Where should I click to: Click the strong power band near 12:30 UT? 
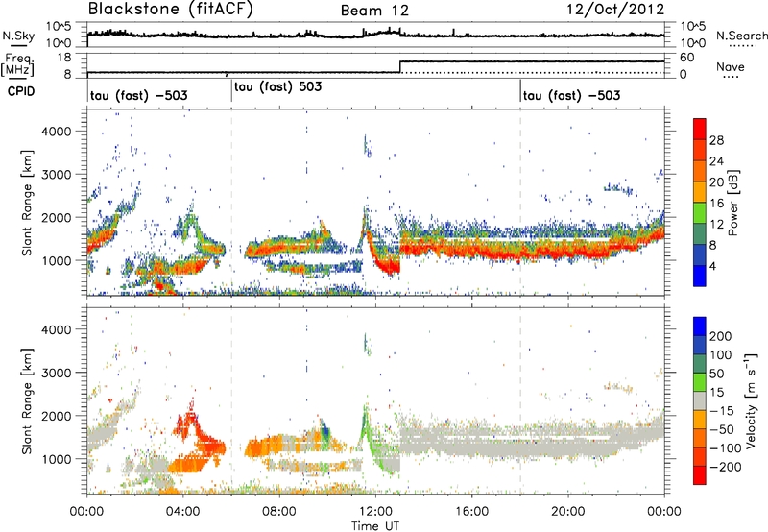(x=388, y=265)
